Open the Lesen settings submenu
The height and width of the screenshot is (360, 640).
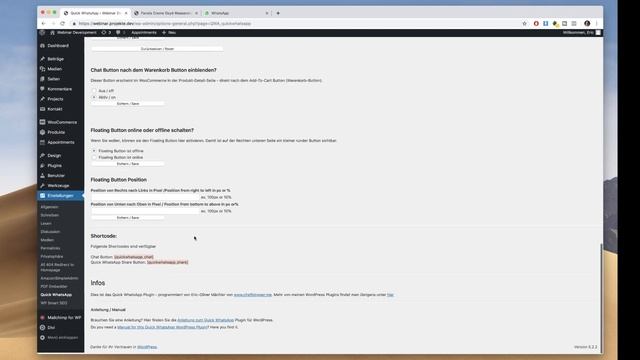pos(46,223)
